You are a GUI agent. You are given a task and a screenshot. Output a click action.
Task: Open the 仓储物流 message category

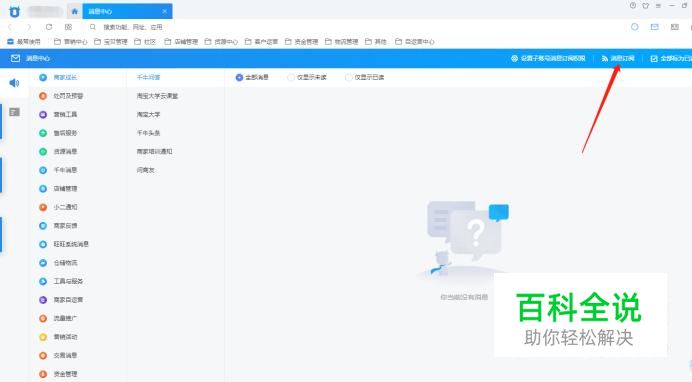(65, 262)
